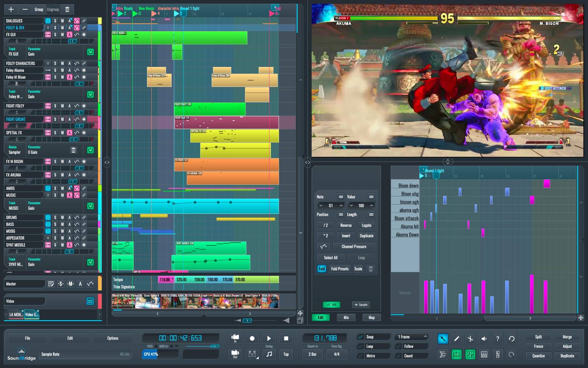The height and width of the screenshot is (368, 588).
Task: Arm recording with the record button
Action: tap(252, 338)
